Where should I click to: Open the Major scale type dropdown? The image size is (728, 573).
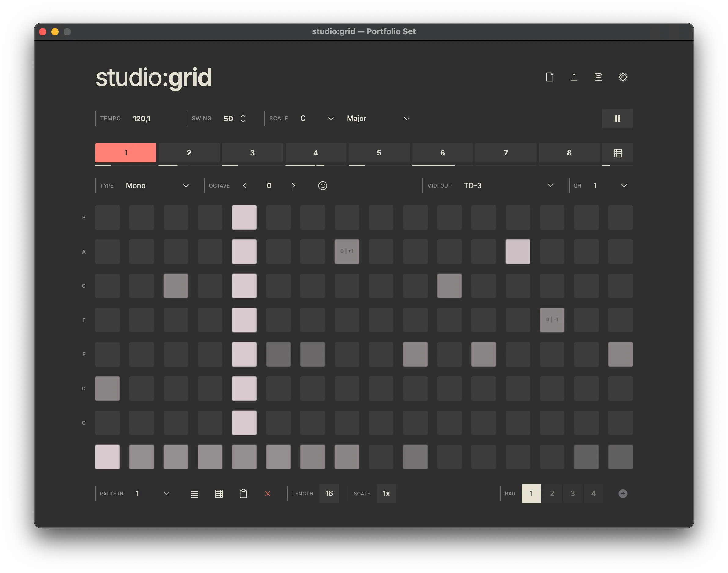(x=378, y=119)
